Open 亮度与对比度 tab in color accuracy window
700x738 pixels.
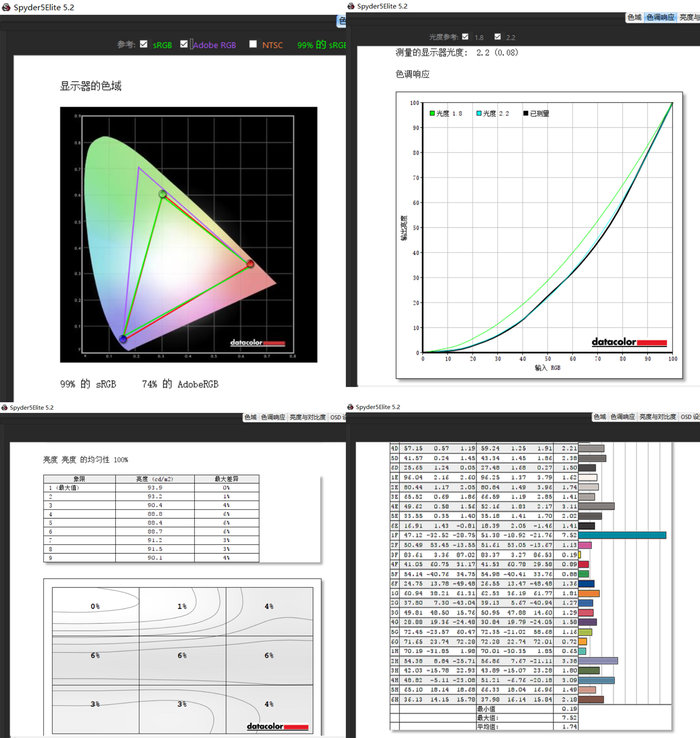(x=657, y=417)
